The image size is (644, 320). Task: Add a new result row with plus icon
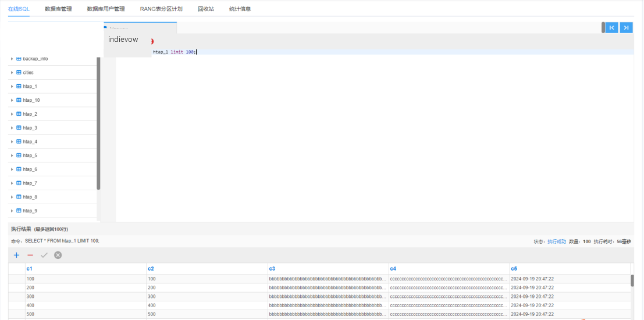[x=16, y=255]
